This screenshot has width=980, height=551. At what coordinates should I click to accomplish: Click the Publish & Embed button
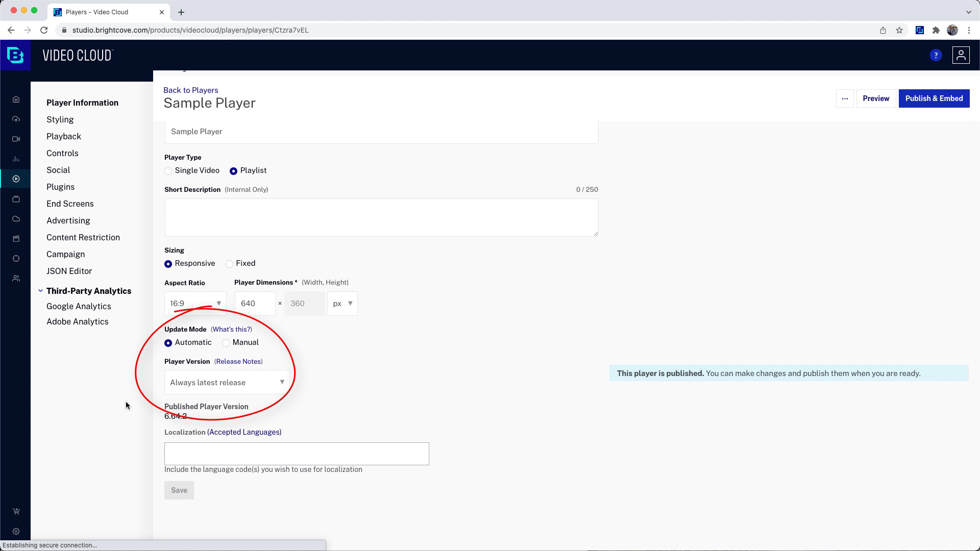point(934,98)
